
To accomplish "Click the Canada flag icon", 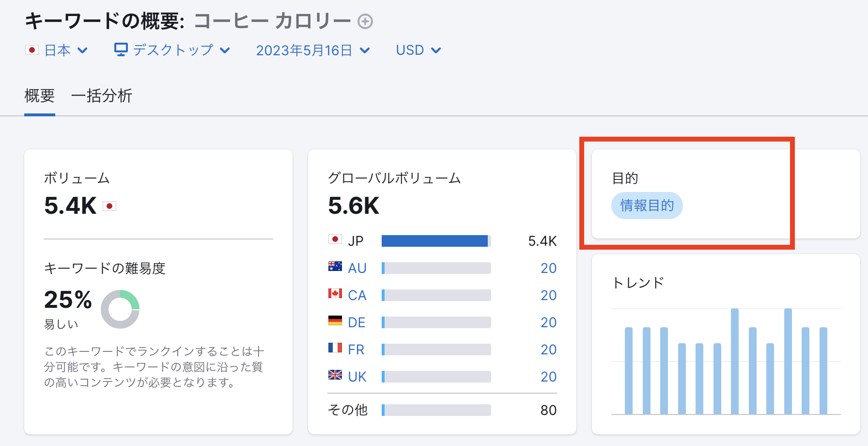I will coord(335,293).
